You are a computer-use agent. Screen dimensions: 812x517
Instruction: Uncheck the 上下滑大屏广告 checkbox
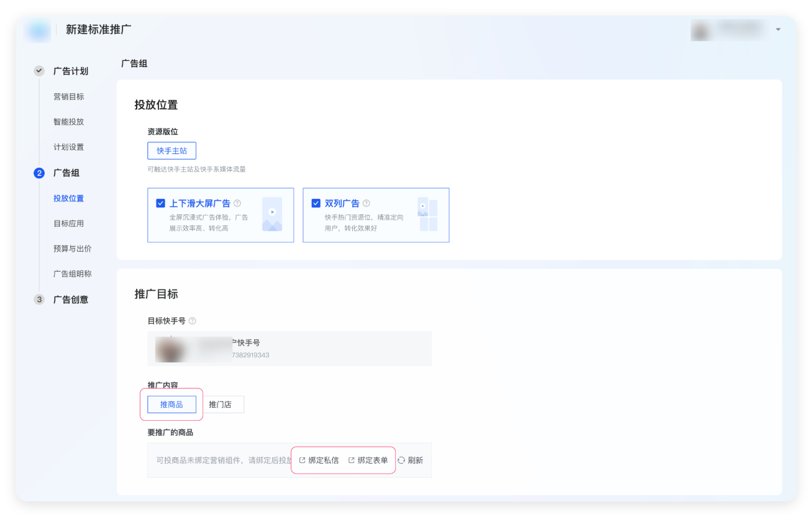[161, 203]
